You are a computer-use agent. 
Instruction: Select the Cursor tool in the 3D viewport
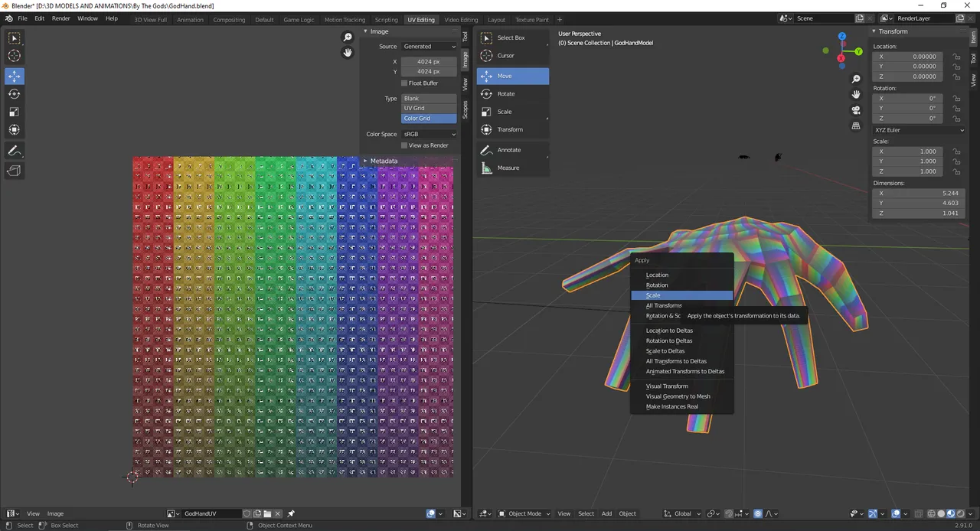click(x=513, y=56)
